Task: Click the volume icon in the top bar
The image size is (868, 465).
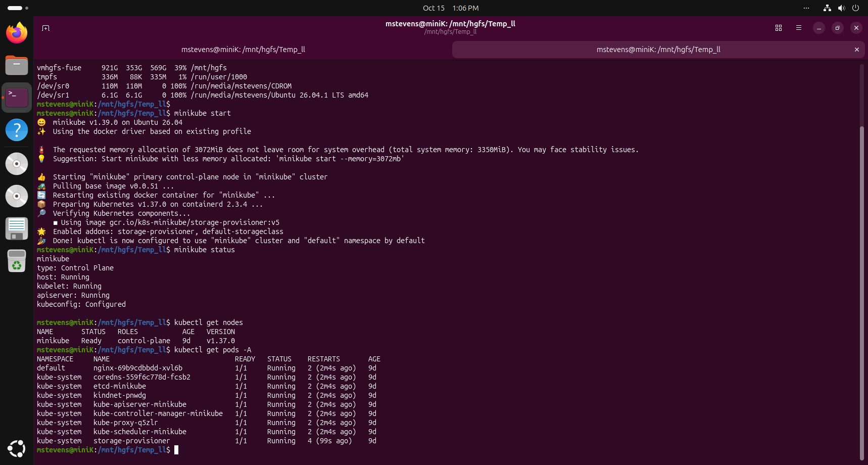Action: click(x=841, y=8)
